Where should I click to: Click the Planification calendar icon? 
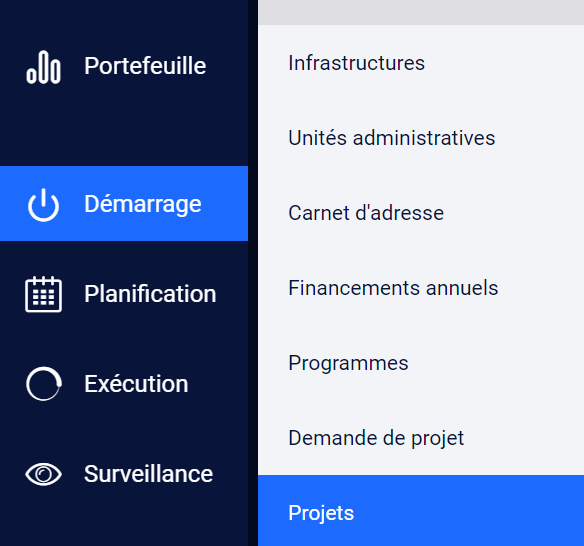(x=44, y=294)
